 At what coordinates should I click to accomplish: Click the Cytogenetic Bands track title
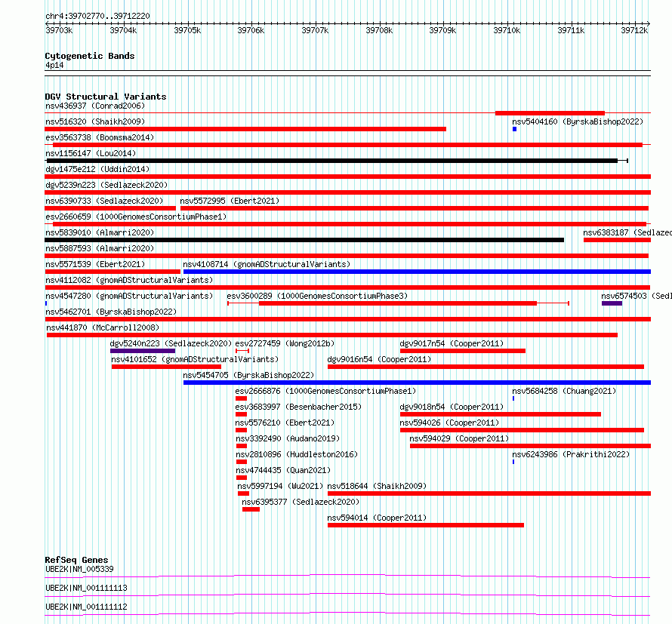coord(90,56)
